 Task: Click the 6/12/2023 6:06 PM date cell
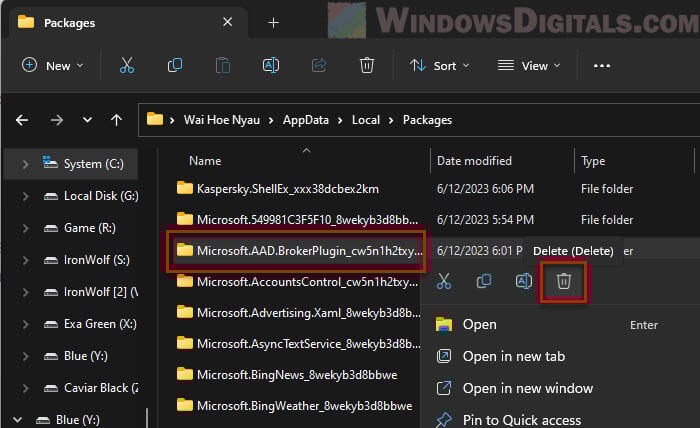485,189
